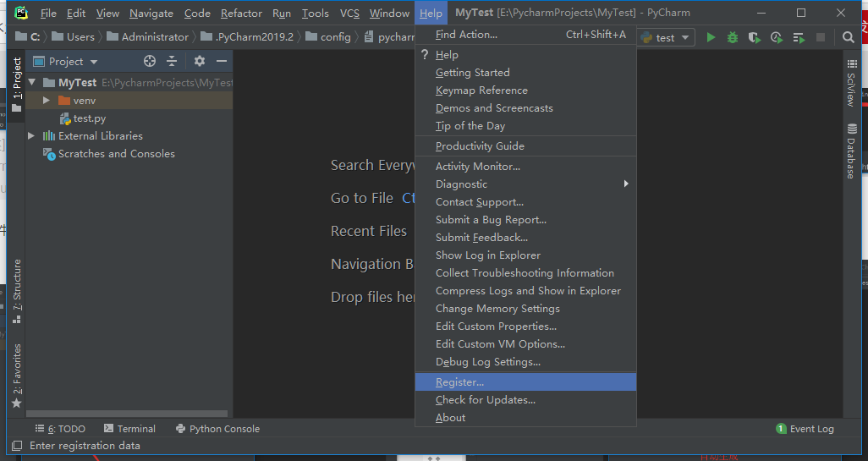Choose Edit Custom VM Options...

pos(525,343)
